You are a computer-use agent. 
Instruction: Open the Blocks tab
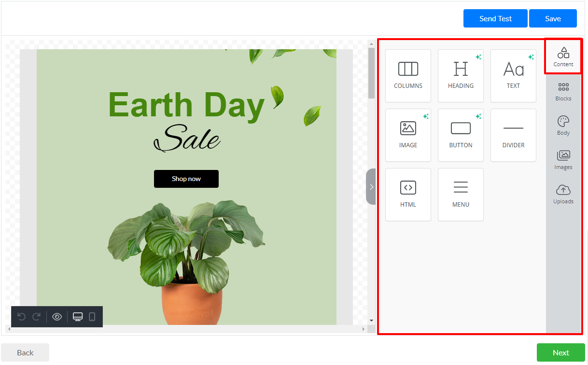tap(563, 92)
